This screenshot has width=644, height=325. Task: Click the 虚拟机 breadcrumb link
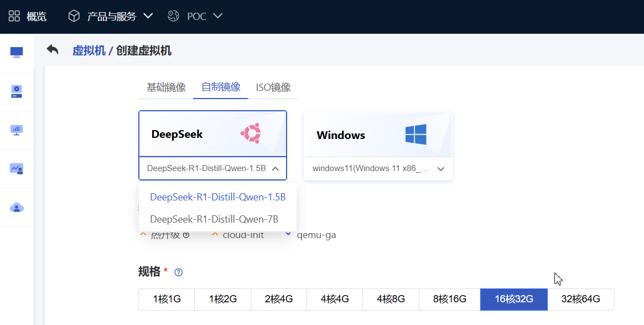(89, 51)
